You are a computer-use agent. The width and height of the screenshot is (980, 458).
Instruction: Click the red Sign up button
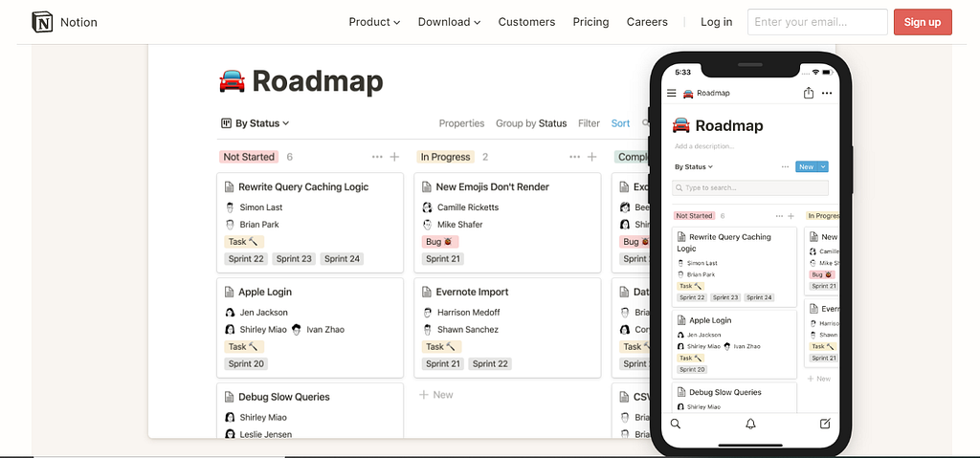pos(923,22)
